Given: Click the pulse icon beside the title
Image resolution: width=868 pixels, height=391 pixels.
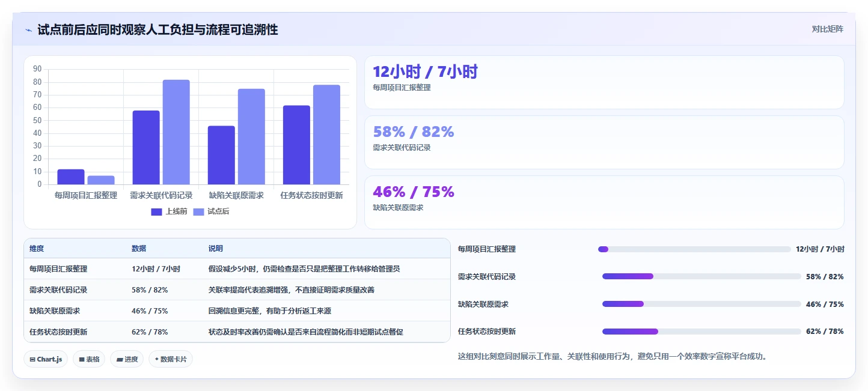Looking at the screenshot, I should click(28, 30).
